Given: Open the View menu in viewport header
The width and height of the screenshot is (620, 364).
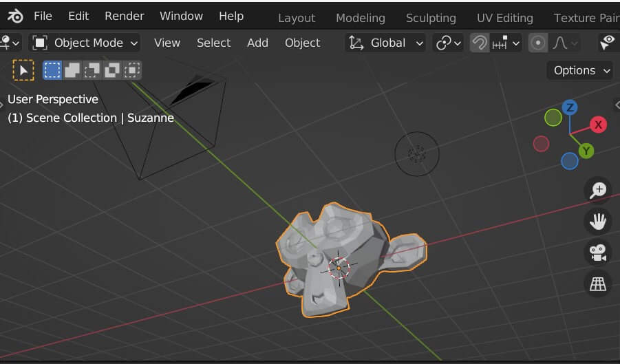Looking at the screenshot, I should [x=167, y=43].
